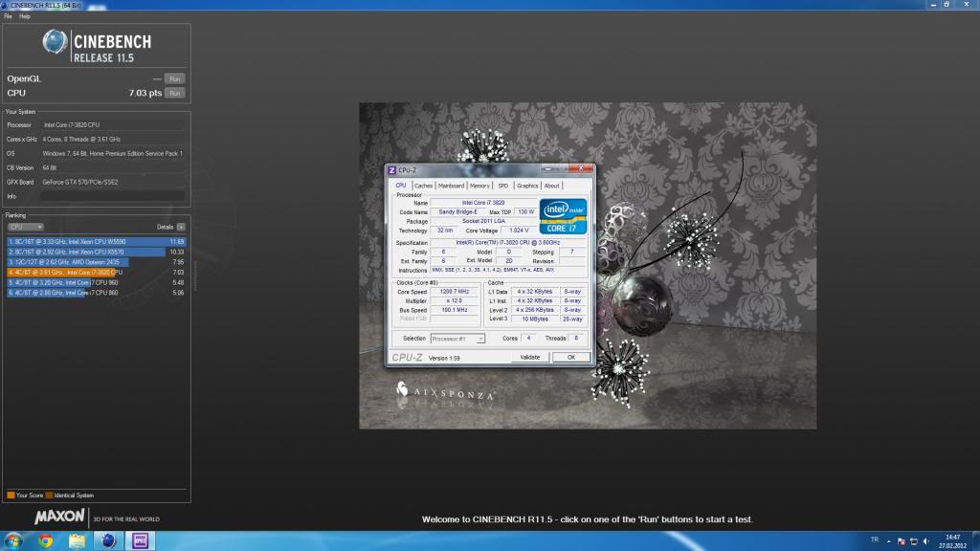The image size is (980, 551).
Task: Click the Specification field in CPU-Z
Action: pyautogui.click(x=507, y=242)
